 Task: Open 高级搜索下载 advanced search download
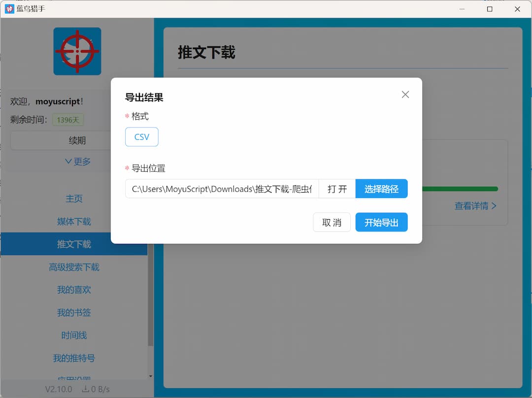tap(74, 266)
